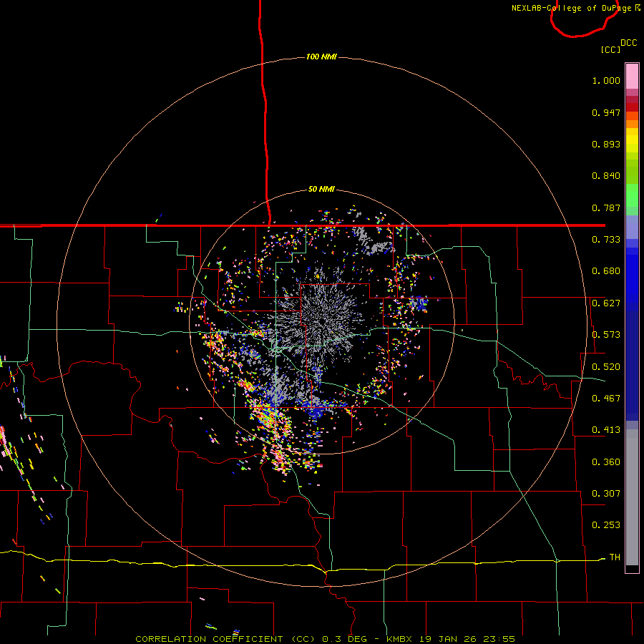The image size is (644, 644).
Task: Click the 0.840 value on the color scale
Action: pos(606,176)
